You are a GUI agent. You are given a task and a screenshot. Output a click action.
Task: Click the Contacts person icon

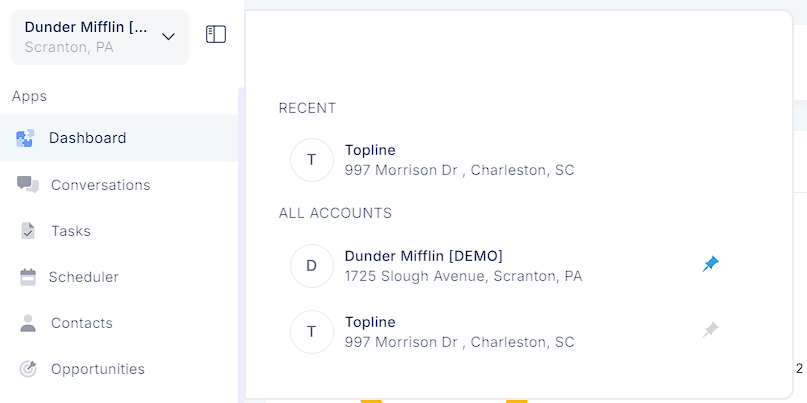[x=28, y=323]
